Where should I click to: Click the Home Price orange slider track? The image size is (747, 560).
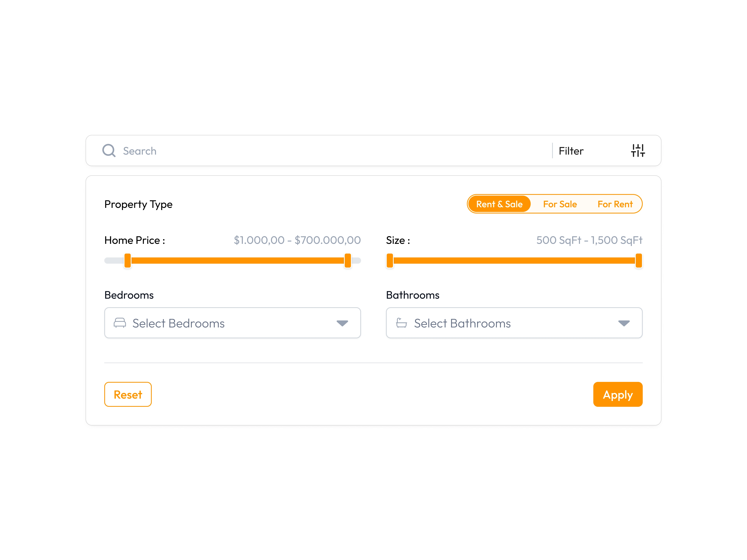(x=237, y=261)
